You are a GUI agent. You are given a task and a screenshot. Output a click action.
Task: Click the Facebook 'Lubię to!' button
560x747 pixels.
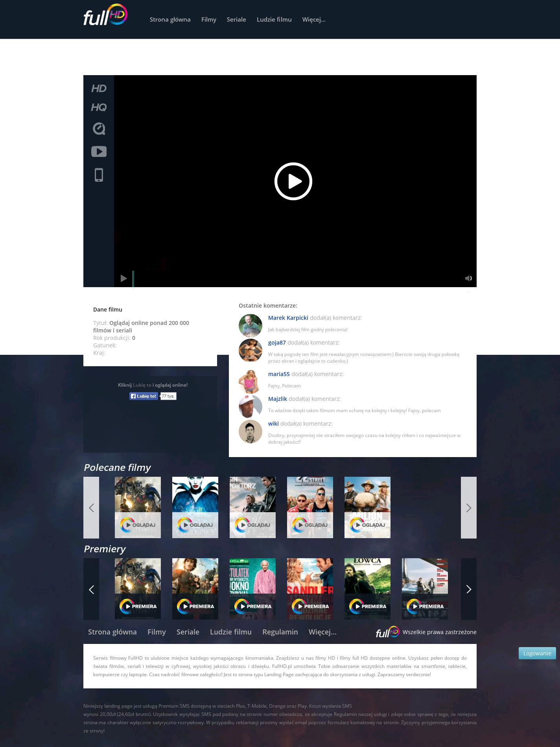click(144, 396)
